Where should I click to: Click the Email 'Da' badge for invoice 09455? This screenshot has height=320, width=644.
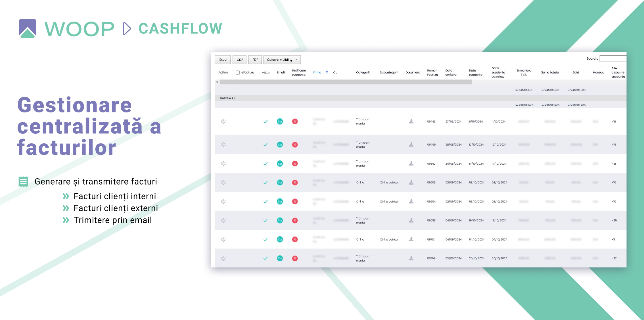(280, 145)
